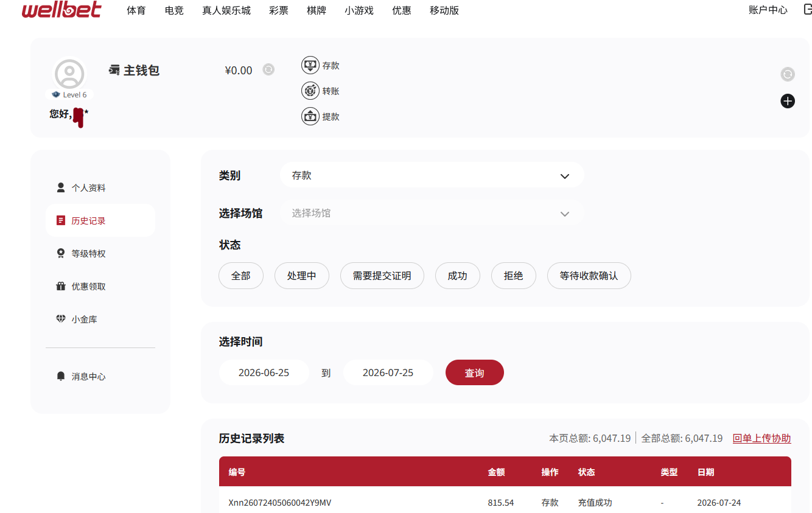Click the black plus icon
812x513 pixels.
(788, 101)
